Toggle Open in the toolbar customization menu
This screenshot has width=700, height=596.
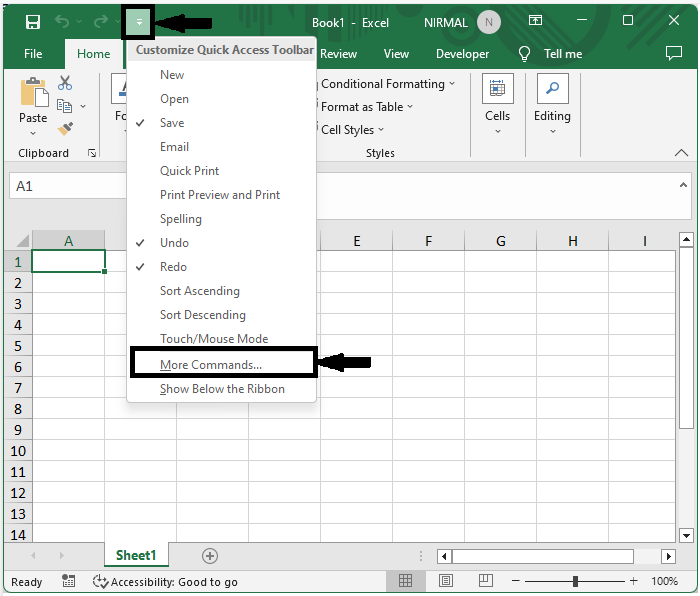pos(221,99)
